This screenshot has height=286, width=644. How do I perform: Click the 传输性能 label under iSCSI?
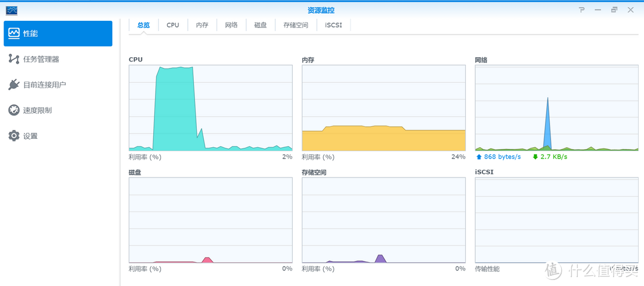(488, 269)
